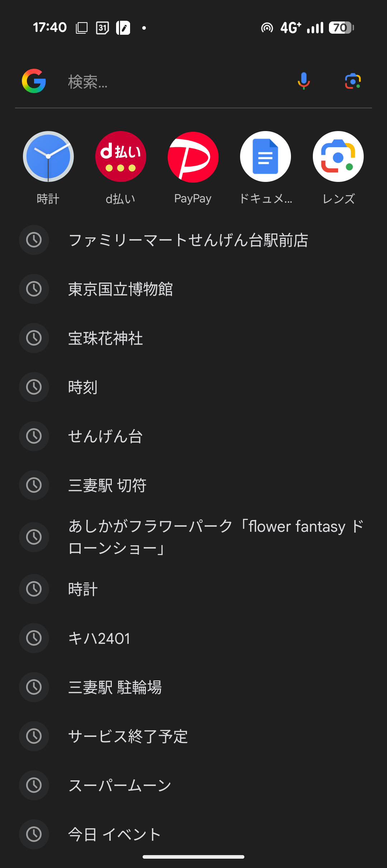
Task: Open the 時計 clock app
Action: coord(48,157)
